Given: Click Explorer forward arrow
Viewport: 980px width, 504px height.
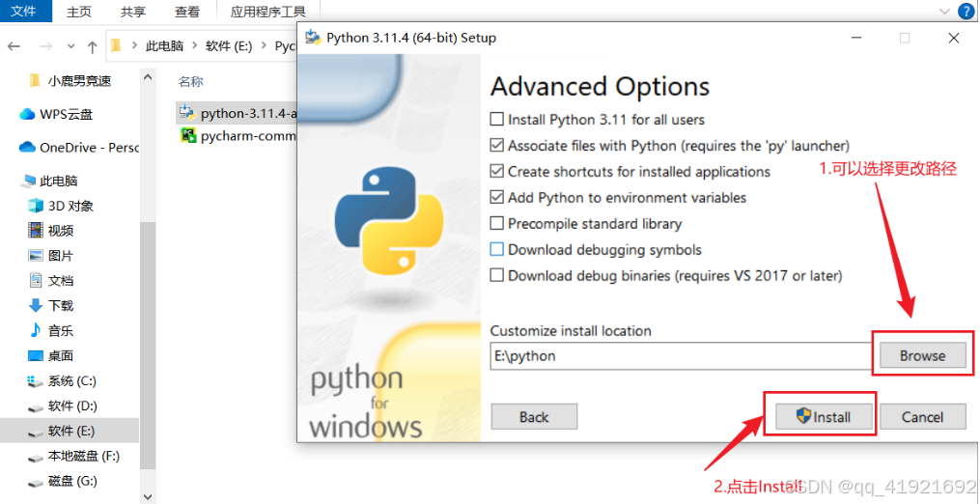Looking at the screenshot, I should click(x=45, y=46).
